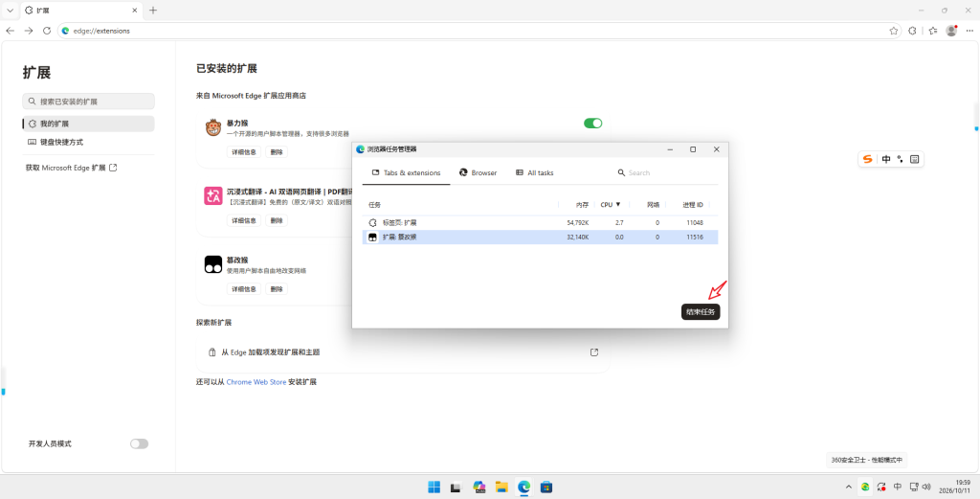This screenshot has height=499, width=980.
Task: Select the Tabs & extensions tab
Action: tap(406, 172)
